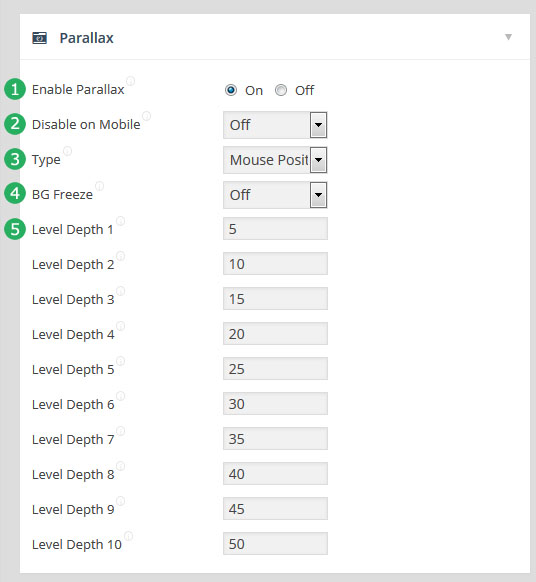Click info icon next to Level Depth 10
Image resolution: width=536 pixels, height=582 pixels.
point(128,536)
